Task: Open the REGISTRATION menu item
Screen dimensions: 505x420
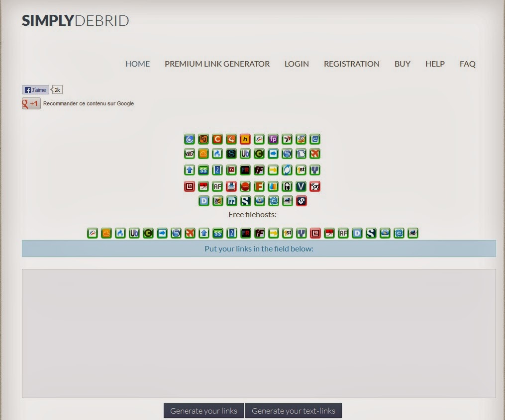Action: coord(352,64)
